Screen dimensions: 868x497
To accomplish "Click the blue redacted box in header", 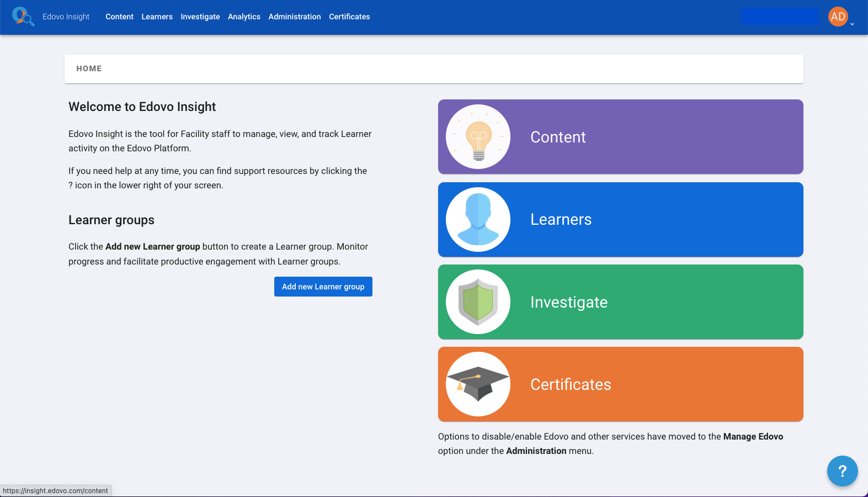I will click(779, 17).
